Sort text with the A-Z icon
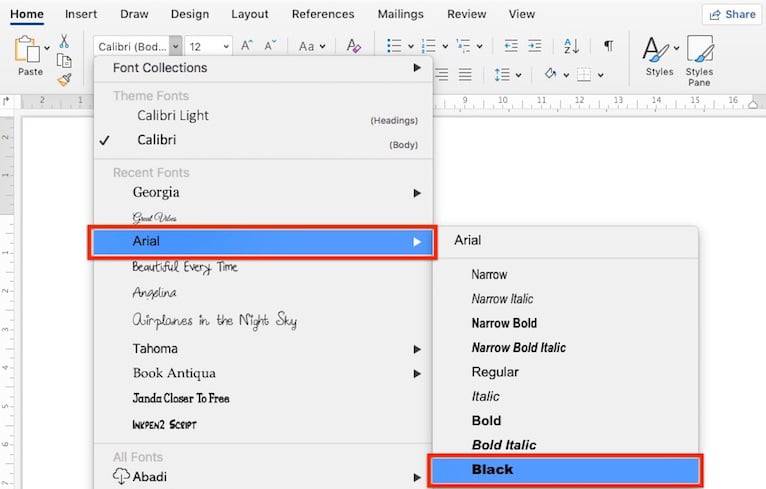 (571, 46)
